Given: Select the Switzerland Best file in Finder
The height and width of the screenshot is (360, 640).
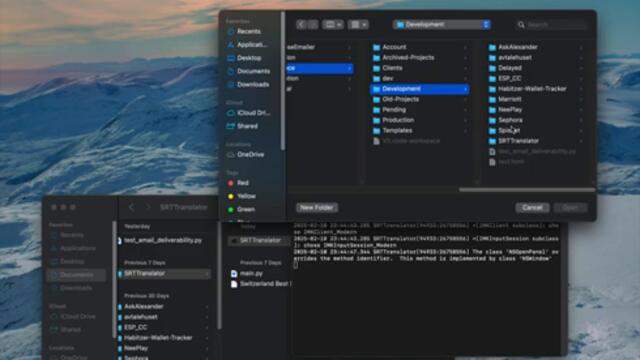Looking at the screenshot, I should coord(260,284).
